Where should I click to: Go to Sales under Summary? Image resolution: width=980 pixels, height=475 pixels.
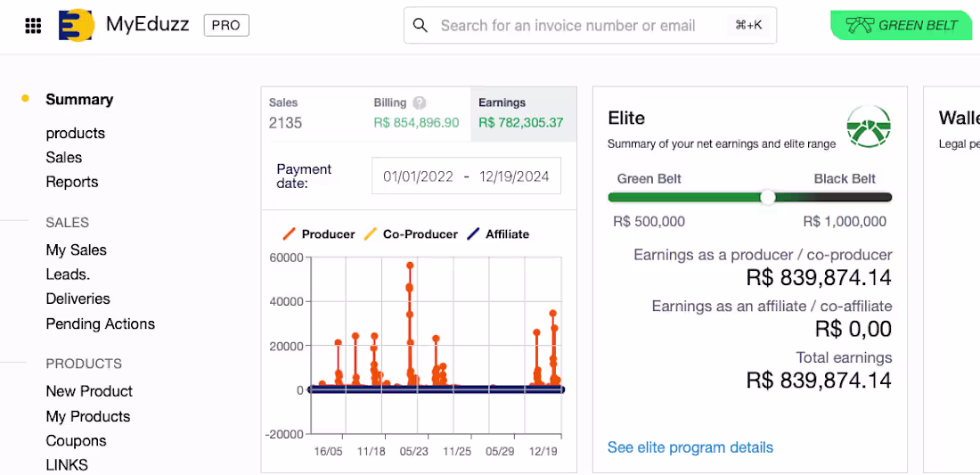(64, 158)
